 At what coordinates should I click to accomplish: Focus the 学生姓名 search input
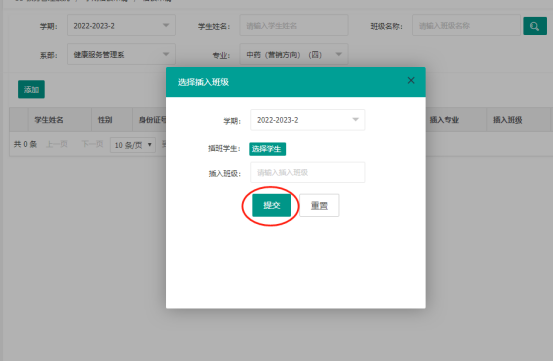[x=294, y=25]
